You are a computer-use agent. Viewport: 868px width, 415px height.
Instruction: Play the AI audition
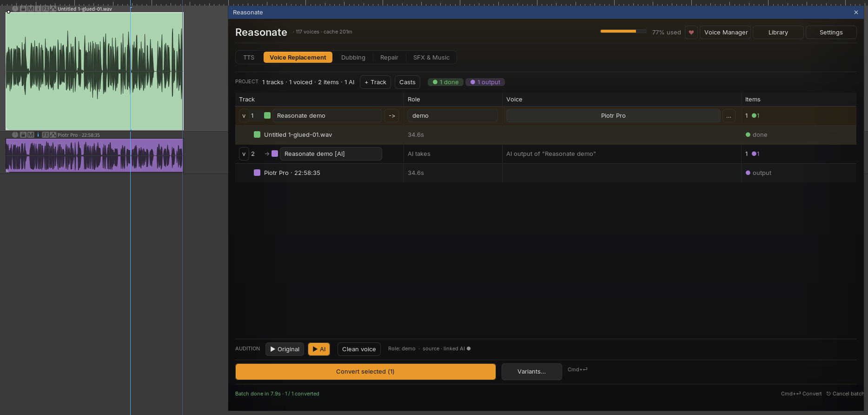pyautogui.click(x=319, y=349)
